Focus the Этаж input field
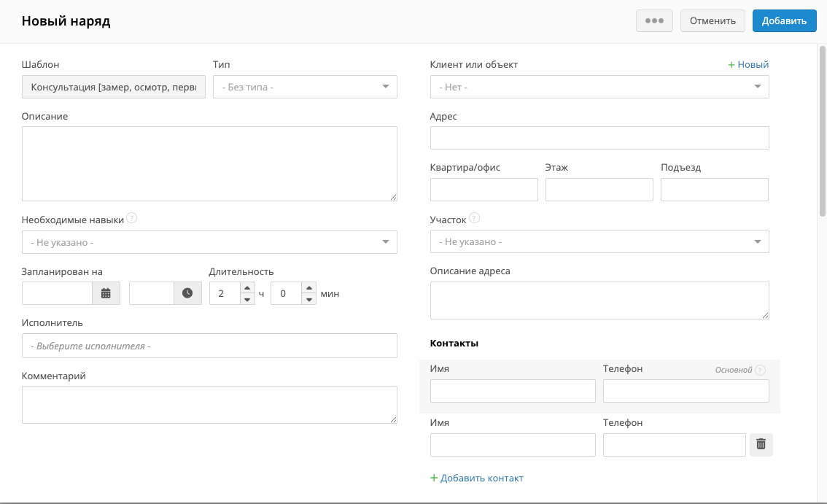Viewport: 827px width, 504px height. click(x=599, y=190)
